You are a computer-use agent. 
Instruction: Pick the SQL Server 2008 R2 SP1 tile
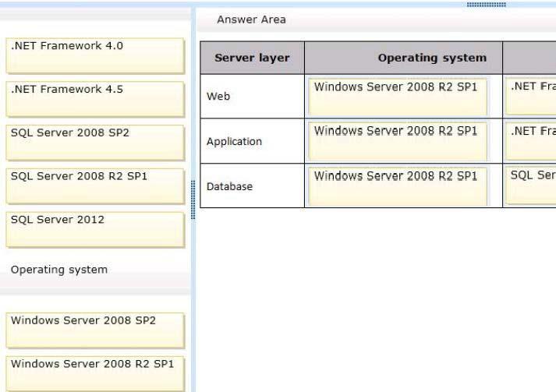tap(95, 186)
